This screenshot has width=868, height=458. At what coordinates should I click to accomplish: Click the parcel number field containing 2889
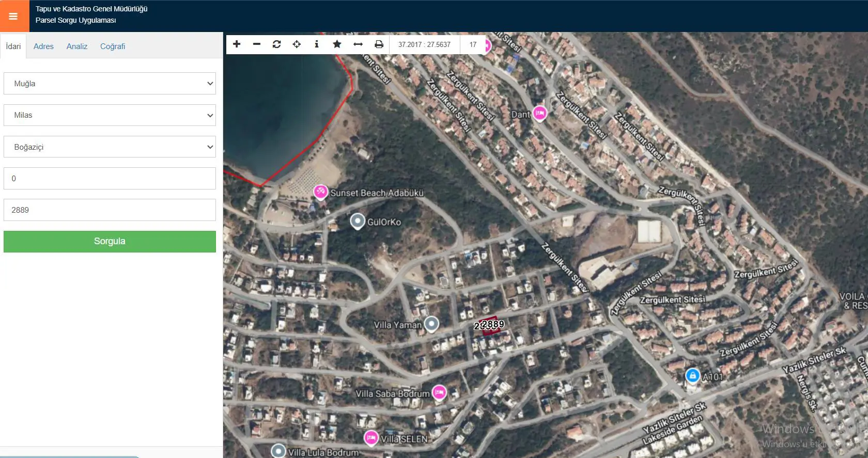tap(110, 210)
